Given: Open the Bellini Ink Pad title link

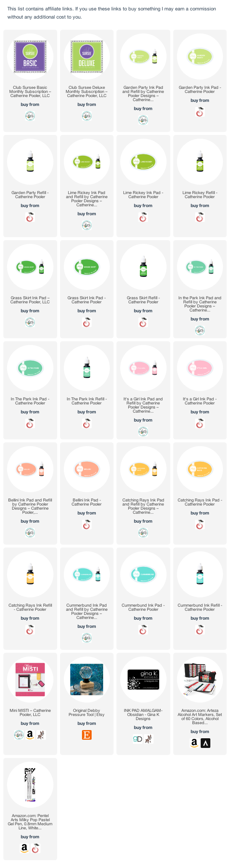Looking at the screenshot, I should [86, 502].
